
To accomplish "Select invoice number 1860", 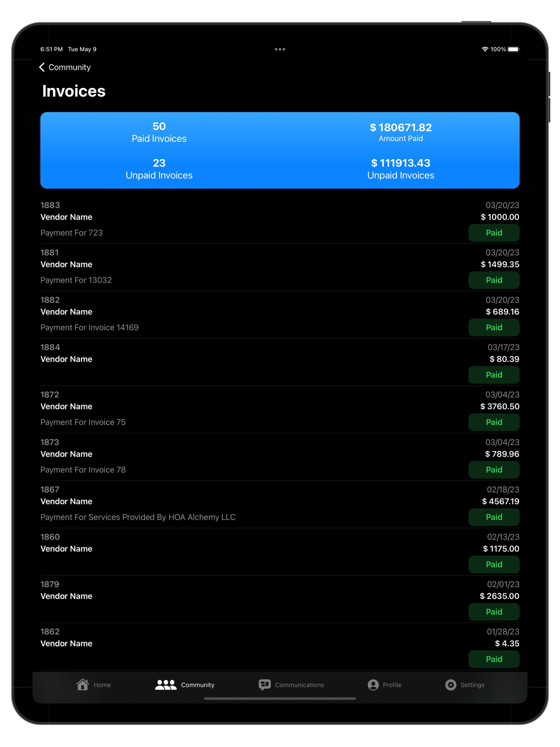I will (50, 537).
